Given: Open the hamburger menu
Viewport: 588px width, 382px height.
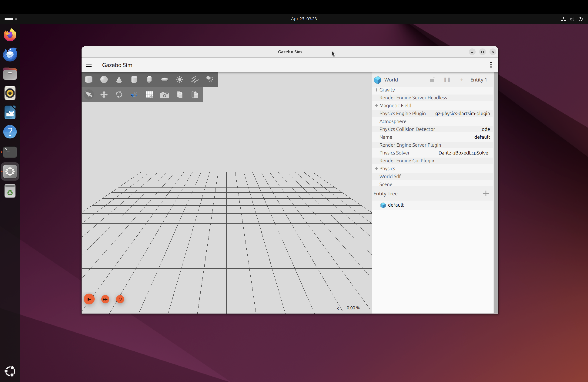Looking at the screenshot, I should coord(89,65).
